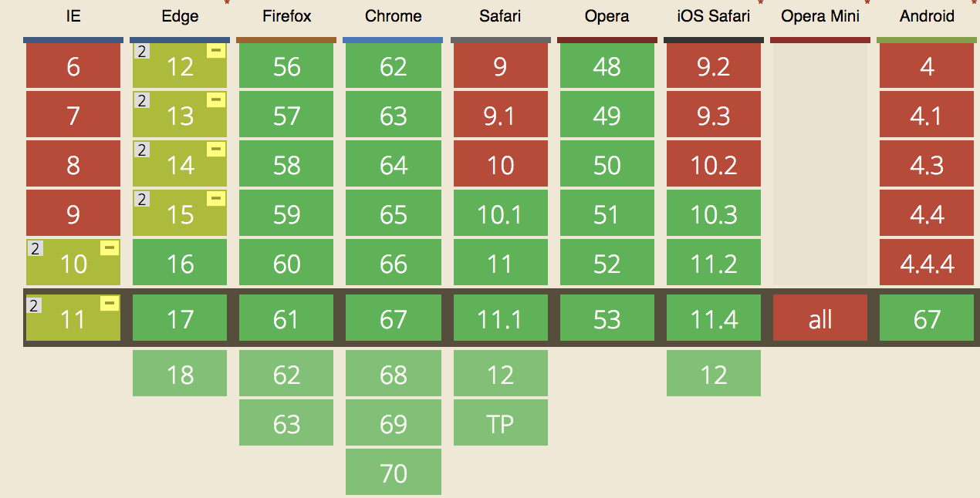This screenshot has height=498, width=980.
Task: Click the asterisk beside the Edge header
Action: point(227,4)
